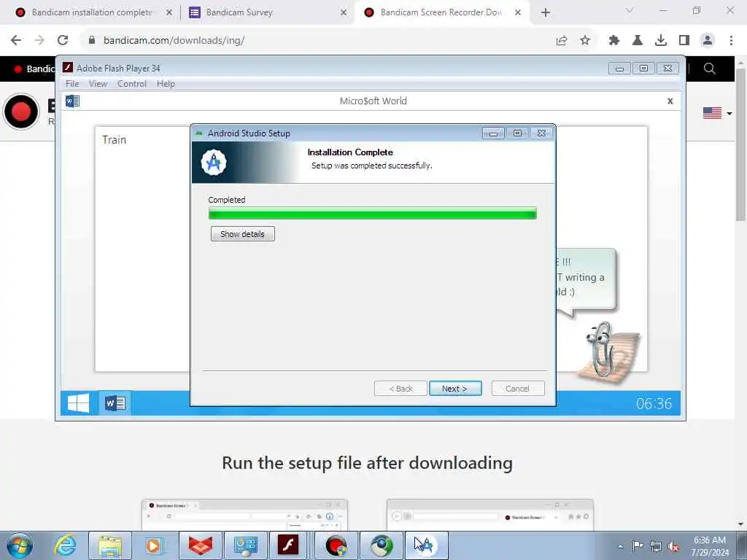Maximize Android Studio Setup window
747x560 pixels.
point(517,133)
